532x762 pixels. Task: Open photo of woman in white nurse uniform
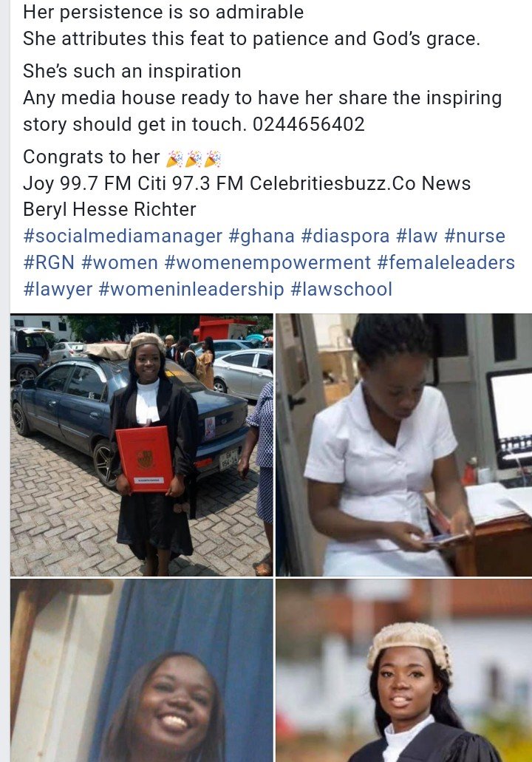point(403,445)
